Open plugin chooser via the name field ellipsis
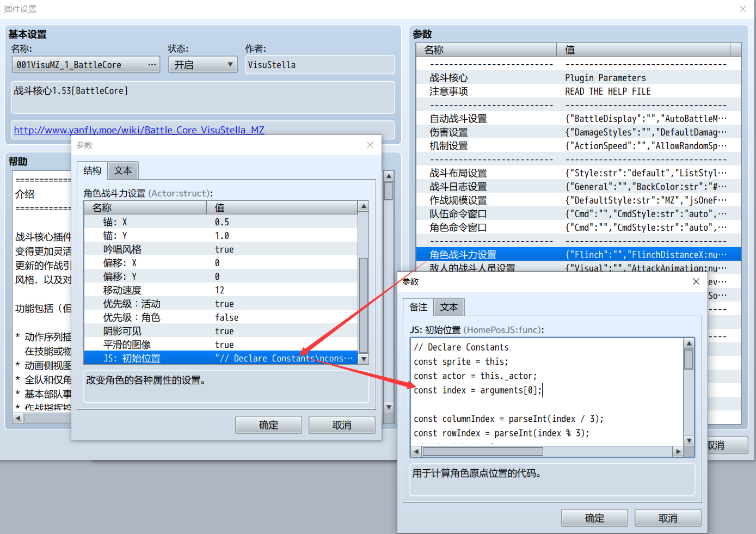756x534 pixels. (x=152, y=65)
